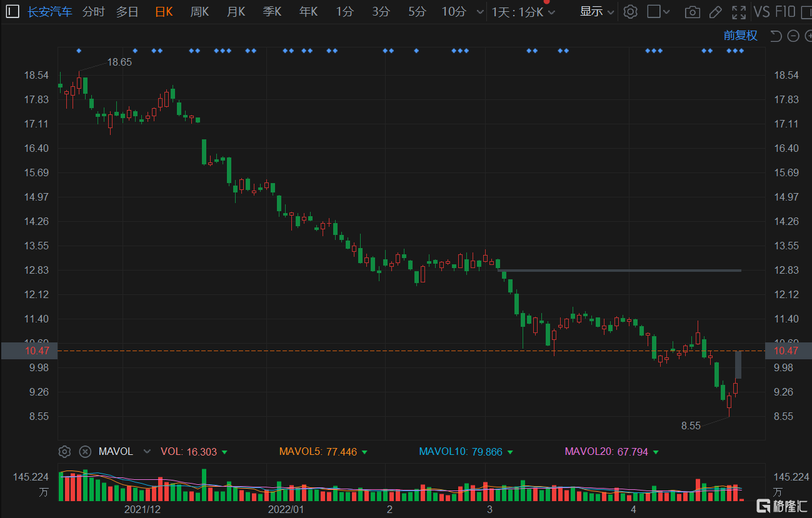The image size is (812, 518).
Task: Click the red 10.47 price tag on left axis
Action: (x=29, y=351)
